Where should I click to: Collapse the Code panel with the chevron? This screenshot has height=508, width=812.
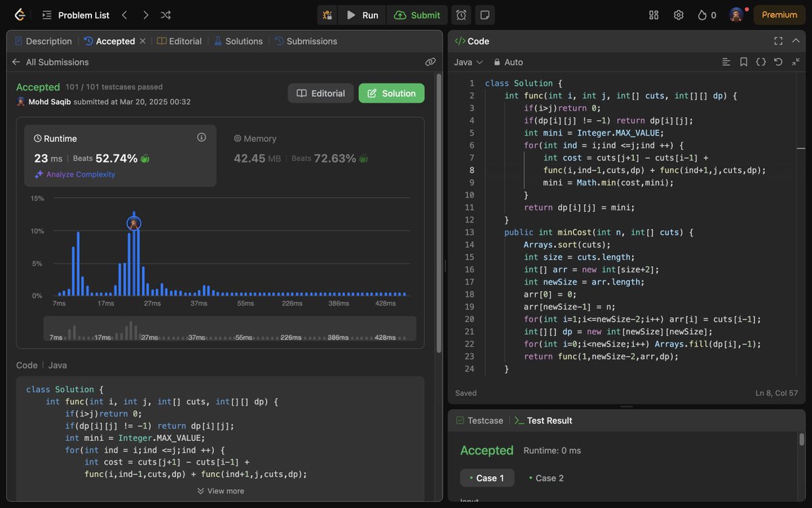(795, 41)
